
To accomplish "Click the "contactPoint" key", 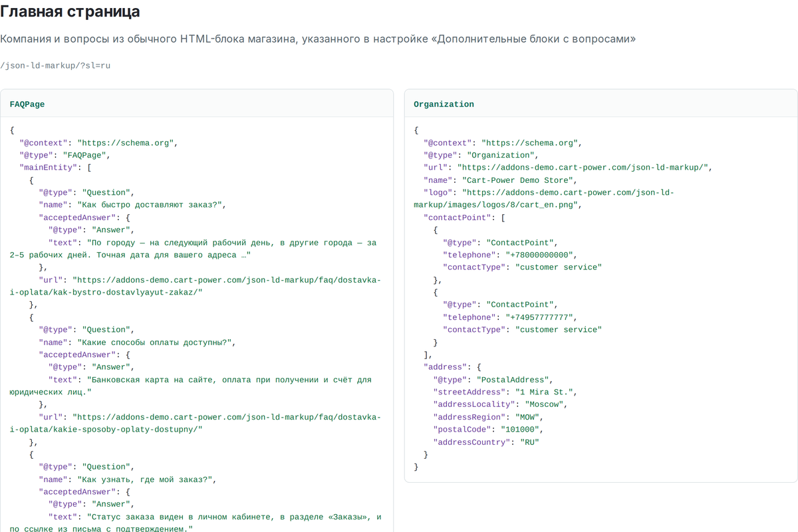I will (x=458, y=217).
